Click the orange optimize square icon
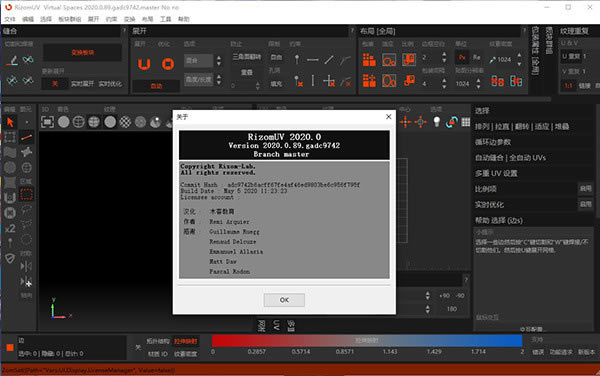 (x=168, y=64)
